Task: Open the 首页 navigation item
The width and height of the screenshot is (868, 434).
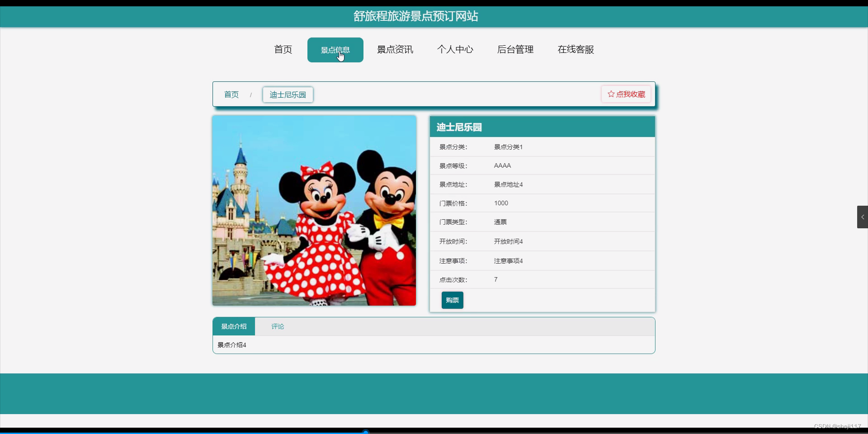Action: click(283, 50)
